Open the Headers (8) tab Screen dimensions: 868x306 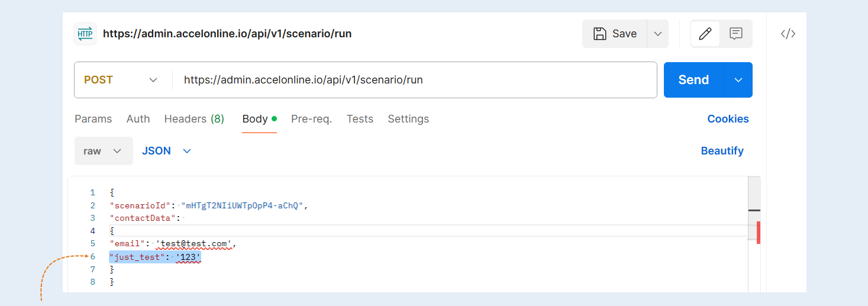click(x=194, y=119)
